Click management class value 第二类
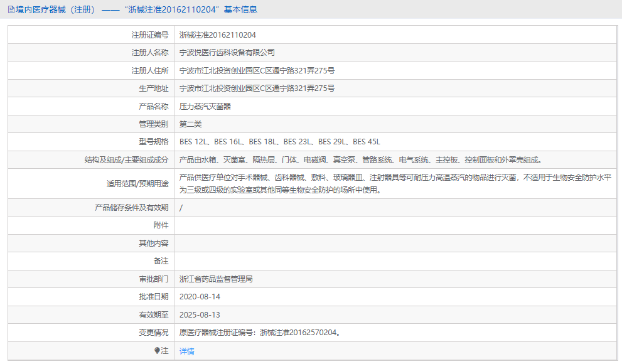622x364 pixels. pyautogui.click(x=190, y=124)
